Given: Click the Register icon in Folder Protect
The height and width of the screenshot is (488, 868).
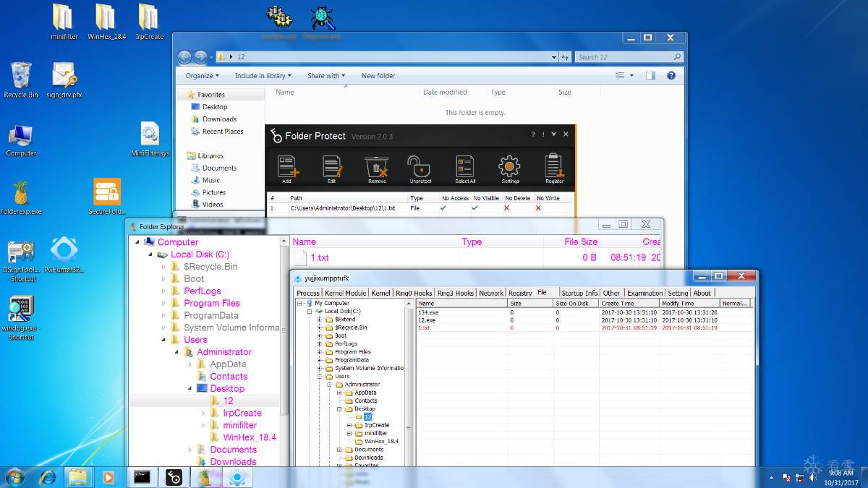Looking at the screenshot, I should (x=554, y=167).
